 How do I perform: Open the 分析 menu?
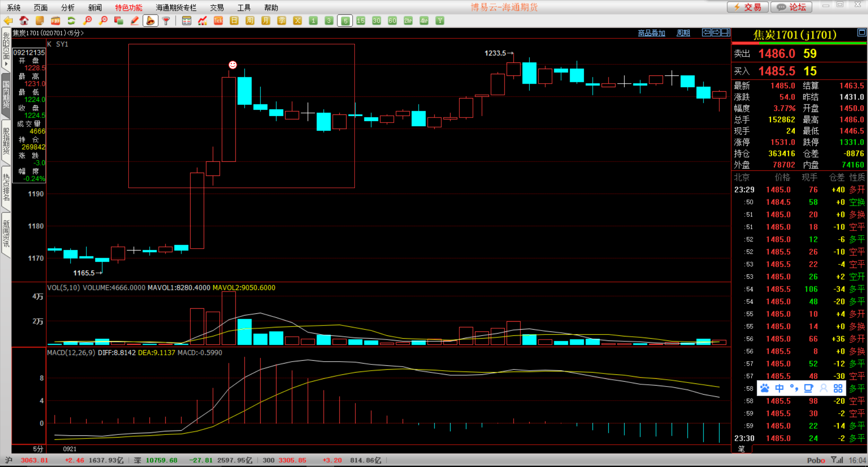pos(67,8)
